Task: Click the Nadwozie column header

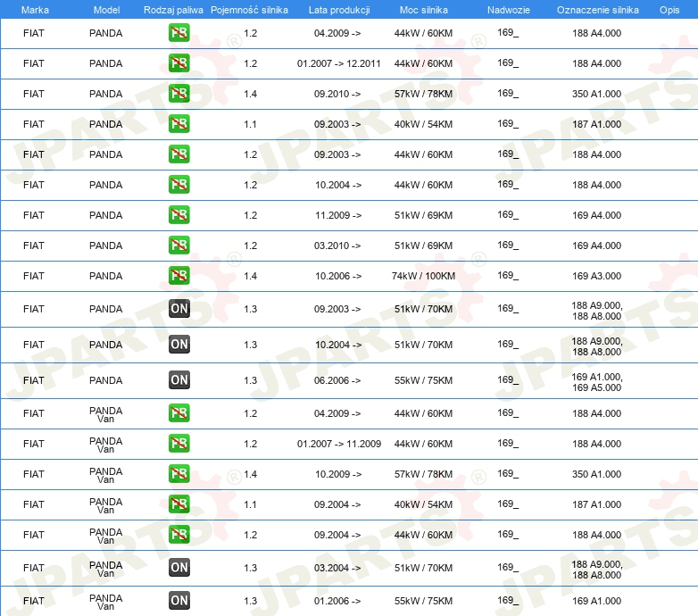Action: tap(509, 10)
